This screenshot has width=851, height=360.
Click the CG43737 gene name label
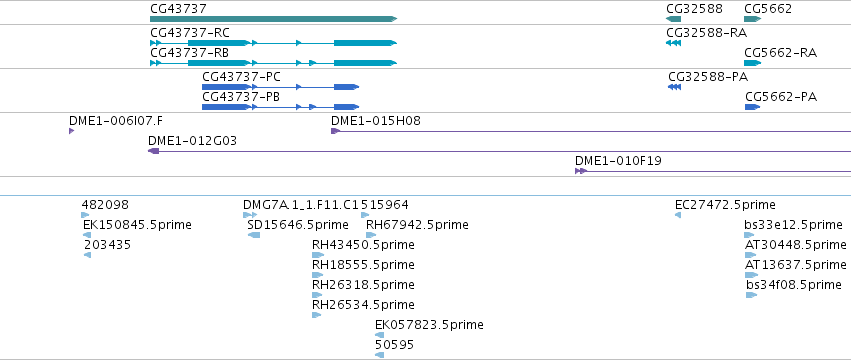pos(179,9)
